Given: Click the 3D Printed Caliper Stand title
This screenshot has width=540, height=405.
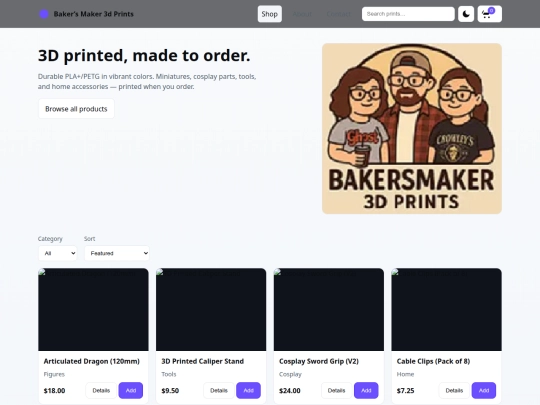Looking at the screenshot, I should point(202,361).
